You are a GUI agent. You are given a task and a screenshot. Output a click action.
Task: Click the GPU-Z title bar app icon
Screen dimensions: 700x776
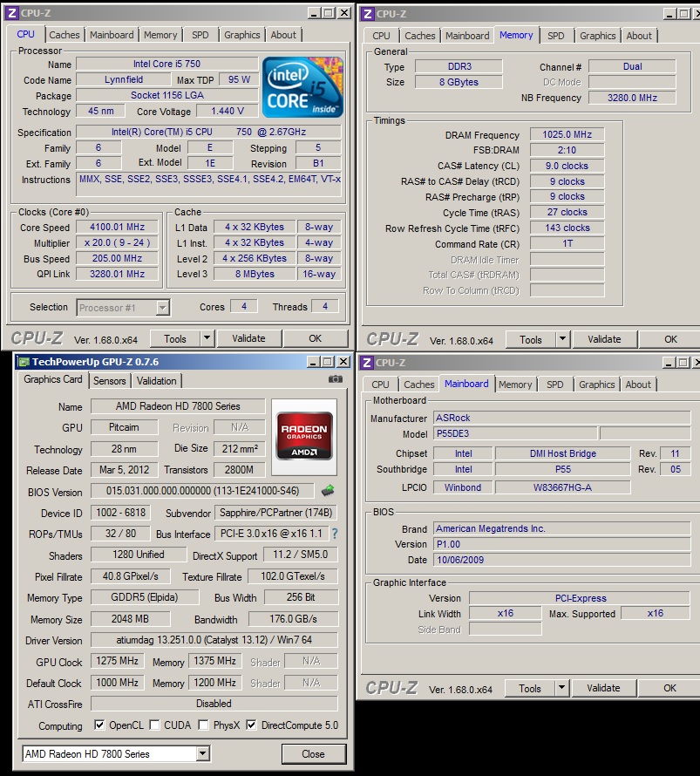23,362
